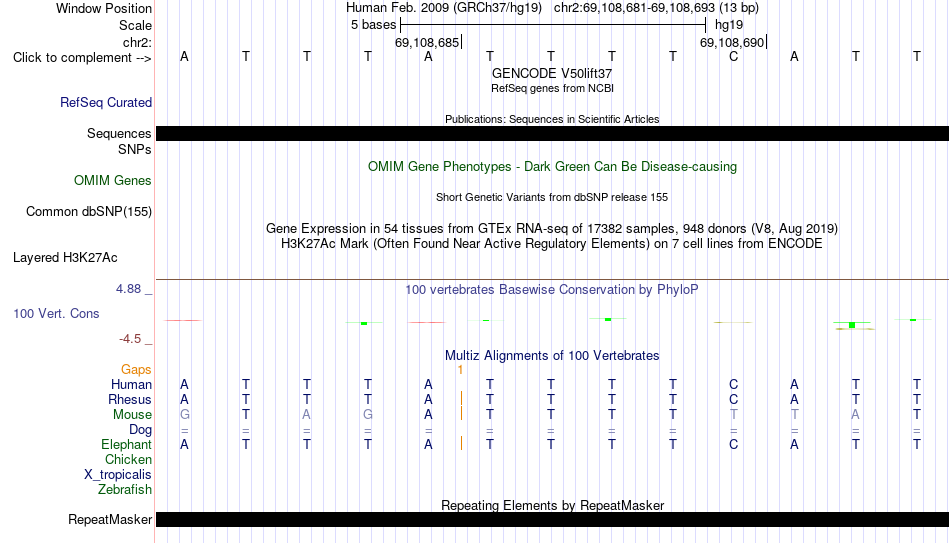This screenshot has width=950, height=543.
Task: Select the Rhesus species row label
Action: tap(130, 399)
